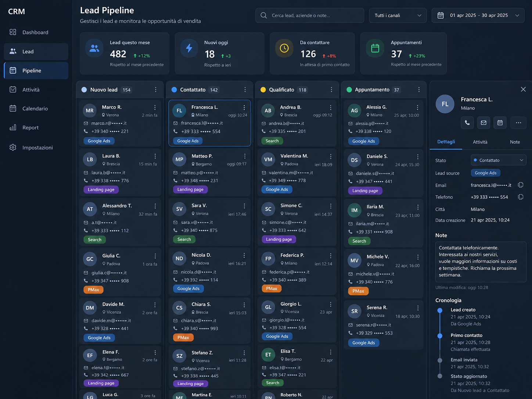Click the calendar icon in date range

point(441,15)
